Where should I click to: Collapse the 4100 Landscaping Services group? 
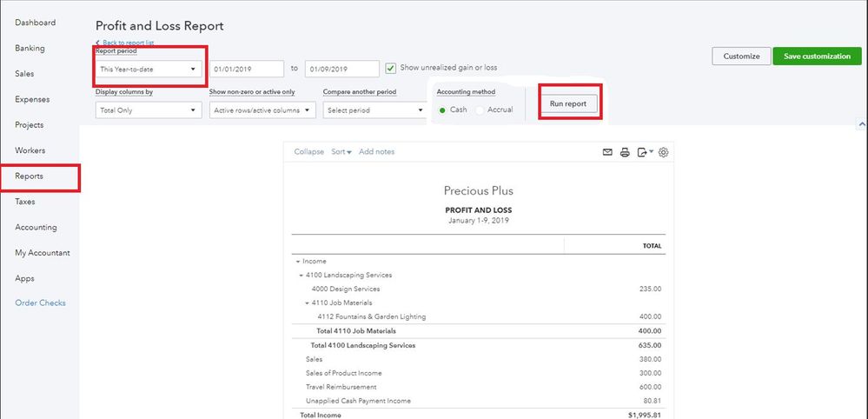[301, 276]
